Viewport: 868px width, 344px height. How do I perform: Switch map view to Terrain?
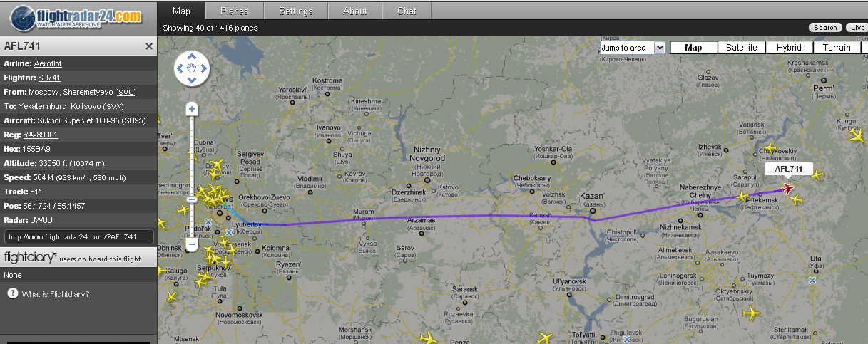point(837,48)
